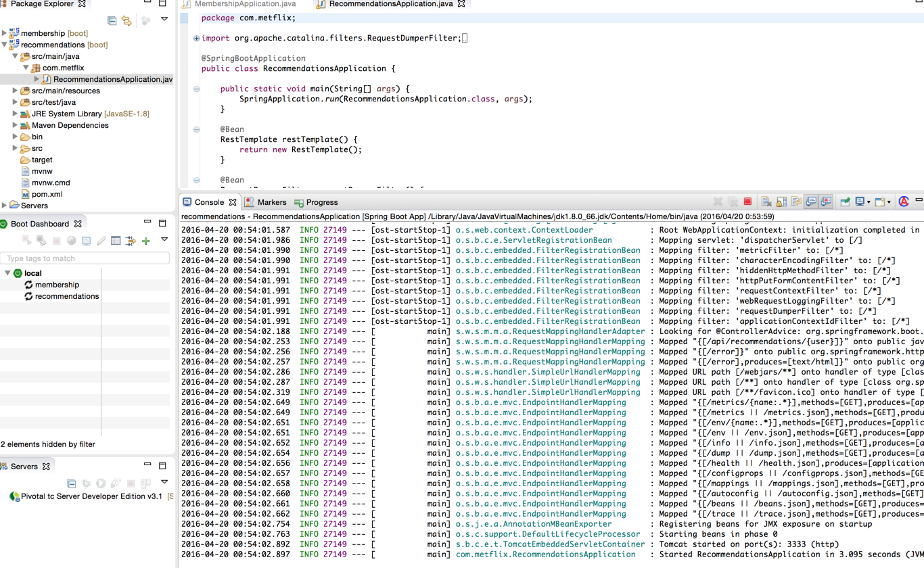Select the mvnw file
The height and width of the screenshot is (568, 924).
click(37, 171)
